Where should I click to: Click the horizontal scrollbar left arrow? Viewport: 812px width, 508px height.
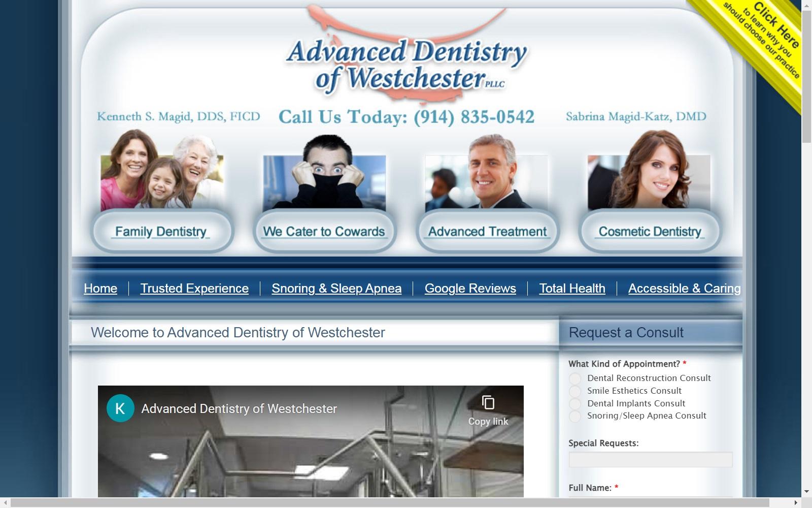click(x=5, y=503)
